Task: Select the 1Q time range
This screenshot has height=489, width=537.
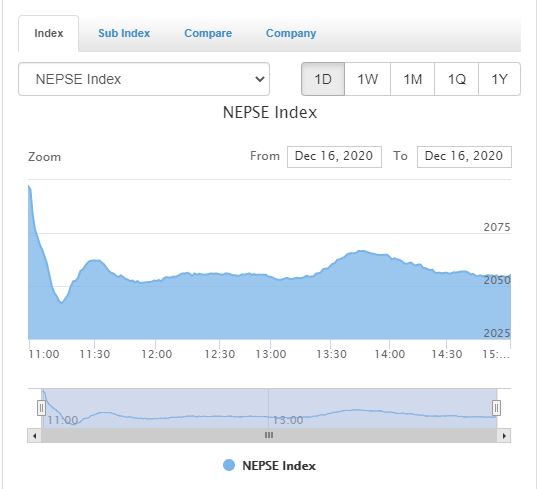Action: click(x=457, y=79)
